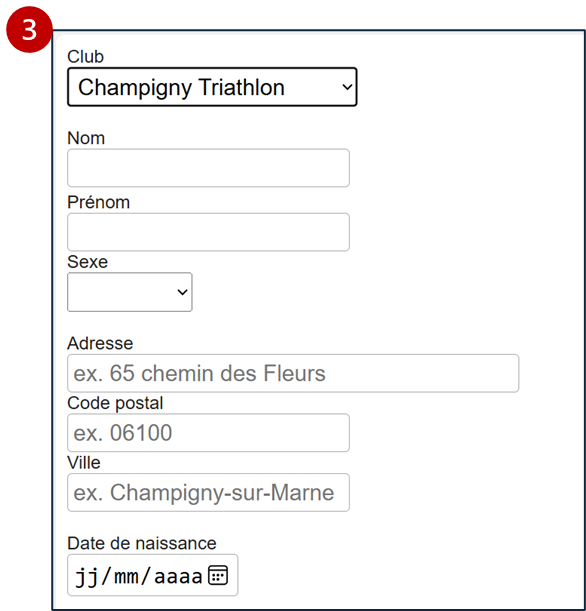This screenshot has width=586, height=611.
Task: Click the red step 3 badge
Action: 29,30
